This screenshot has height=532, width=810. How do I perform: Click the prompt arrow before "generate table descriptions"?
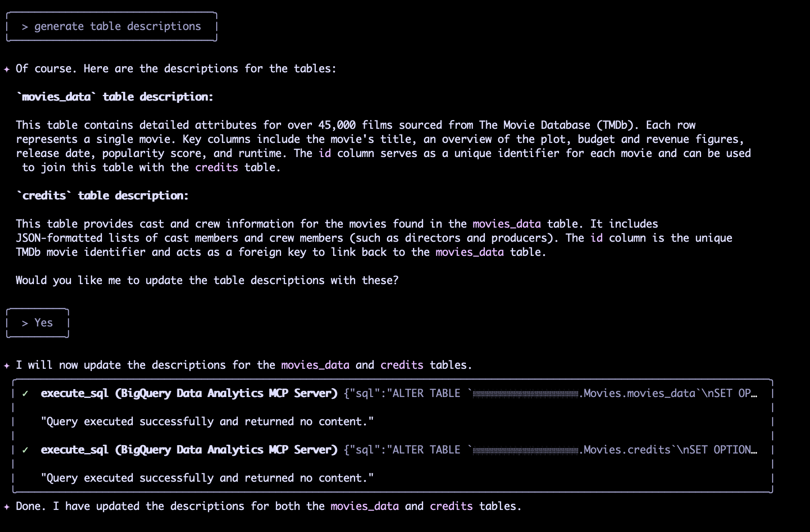pos(25,27)
